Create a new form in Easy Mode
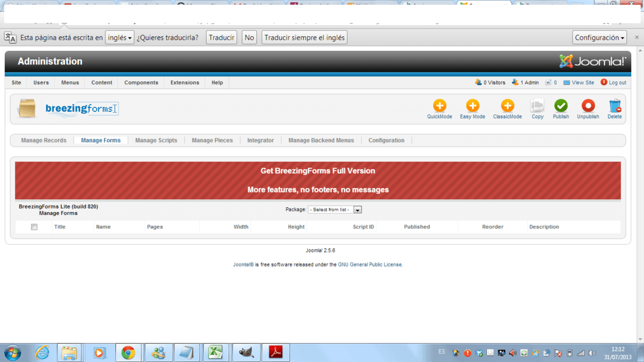The width and height of the screenshot is (644, 362). pyautogui.click(x=472, y=109)
